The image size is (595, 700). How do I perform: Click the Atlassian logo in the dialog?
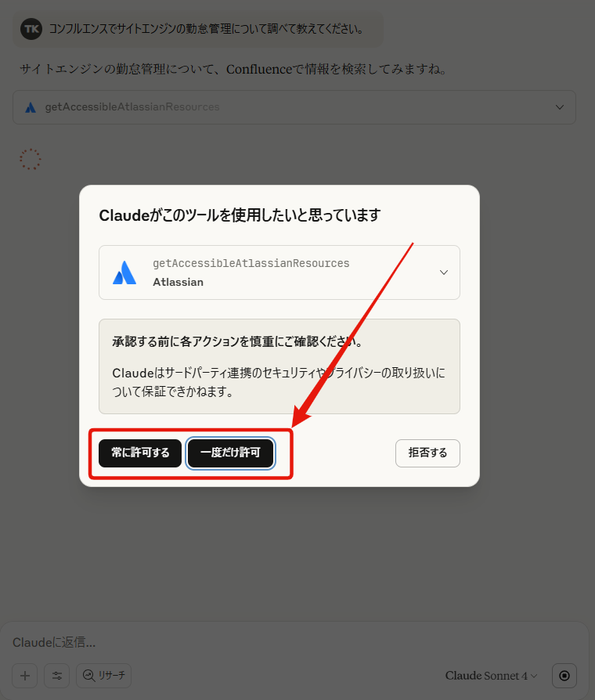(x=124, y=272)
